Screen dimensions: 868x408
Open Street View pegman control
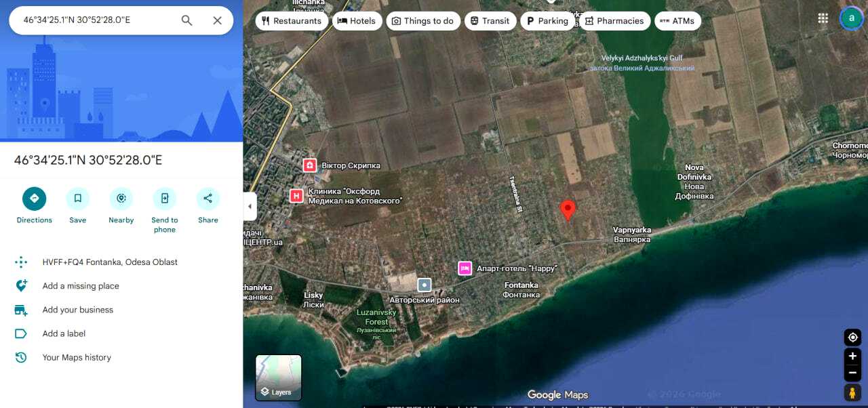point(852,392)
